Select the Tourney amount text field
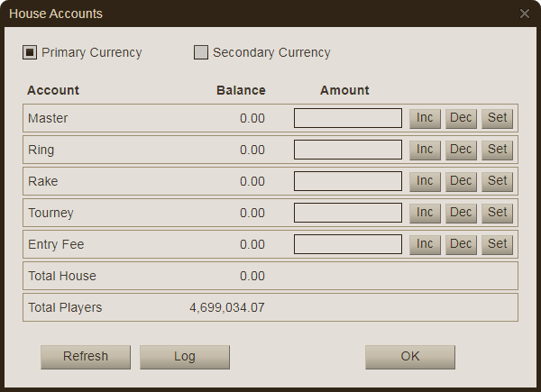The height and width of the screenshot is (392, 541). 348,213
